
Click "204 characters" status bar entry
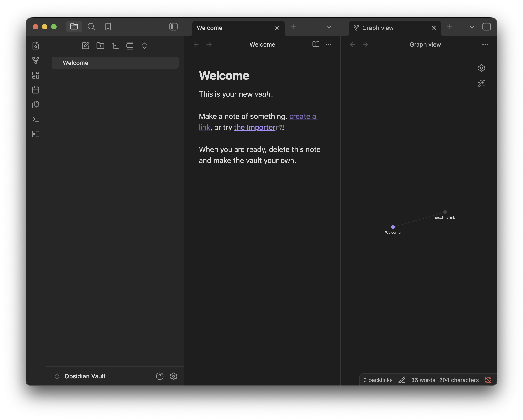[x=459, y=380]
